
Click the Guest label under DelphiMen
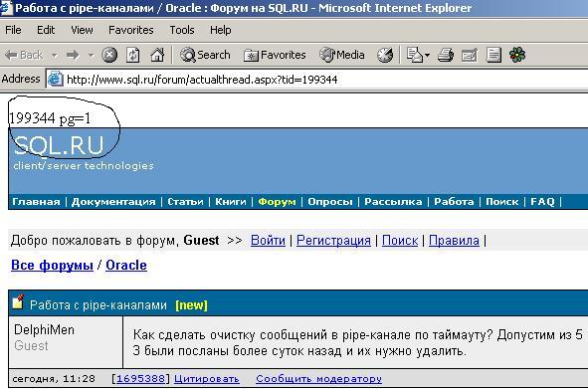tap(31, 345)
